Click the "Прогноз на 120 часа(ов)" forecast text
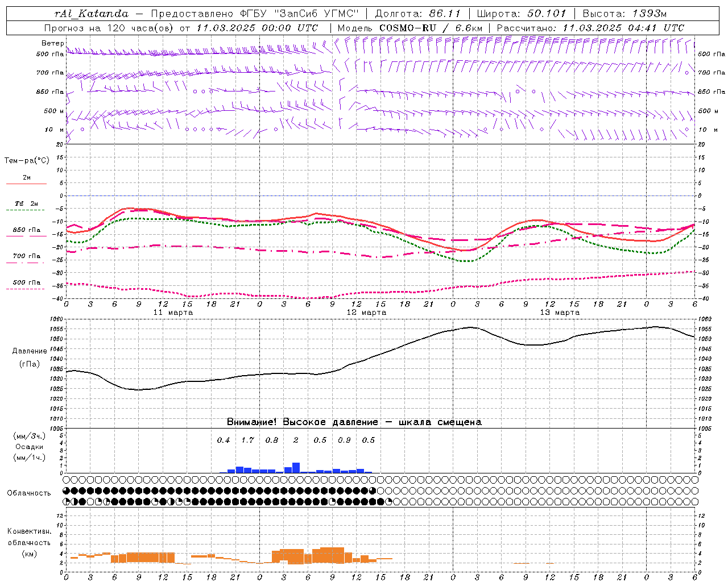Screen dimensions: 728x582 click(110, 28)
